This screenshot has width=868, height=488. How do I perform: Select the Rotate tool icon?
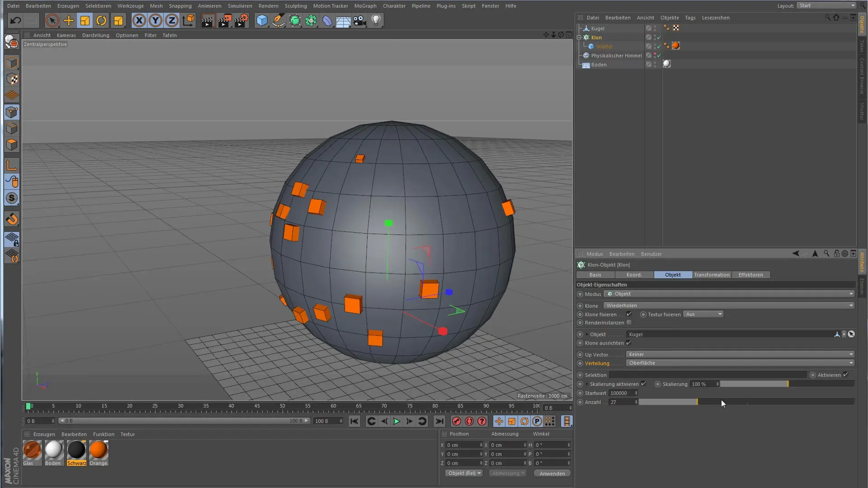point(101,20)
